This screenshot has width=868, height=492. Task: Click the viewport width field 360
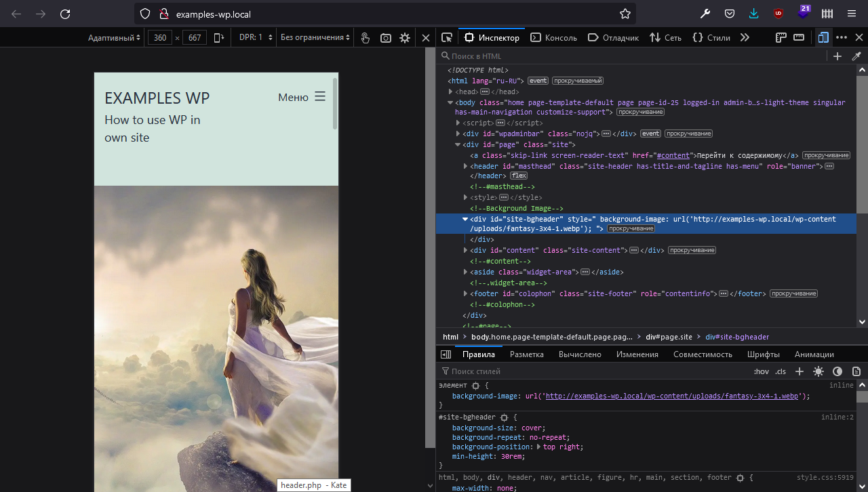tap(160, 38)
